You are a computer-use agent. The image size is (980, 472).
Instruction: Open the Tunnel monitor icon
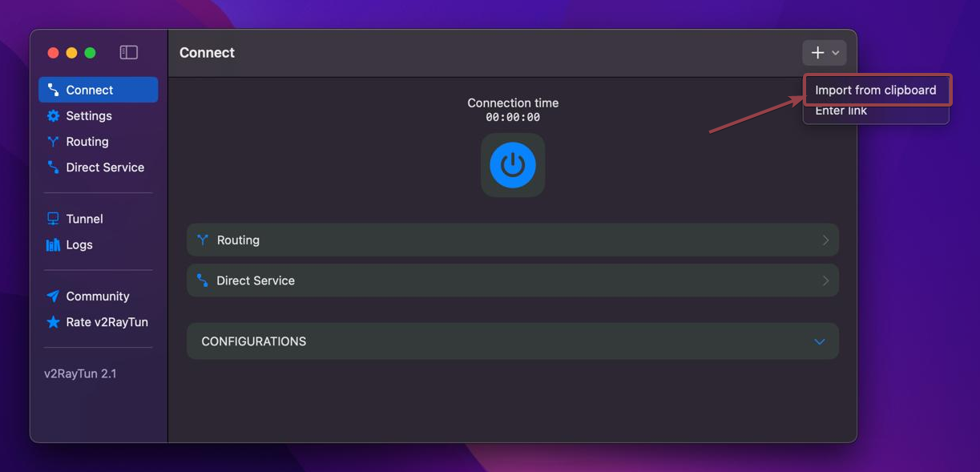[x=52, y=218]
